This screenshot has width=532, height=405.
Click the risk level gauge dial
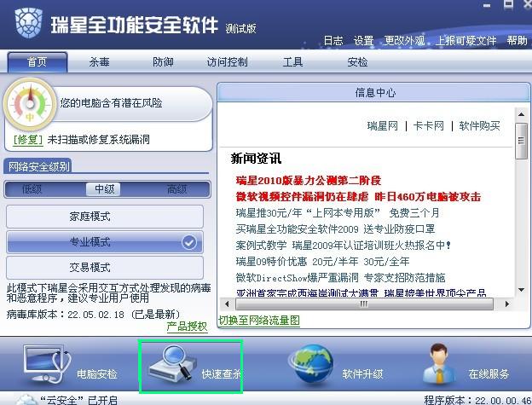pyautogui.click(x=30, y=104)
